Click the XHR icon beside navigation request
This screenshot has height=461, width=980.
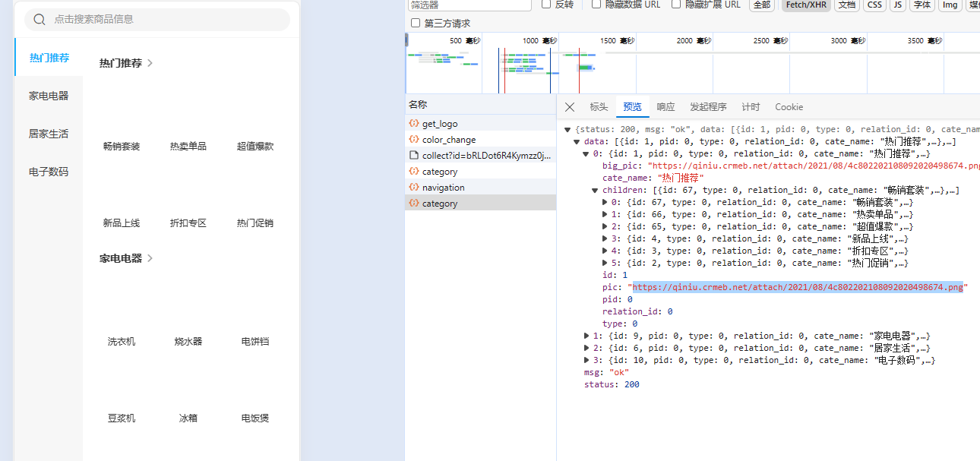414,188
